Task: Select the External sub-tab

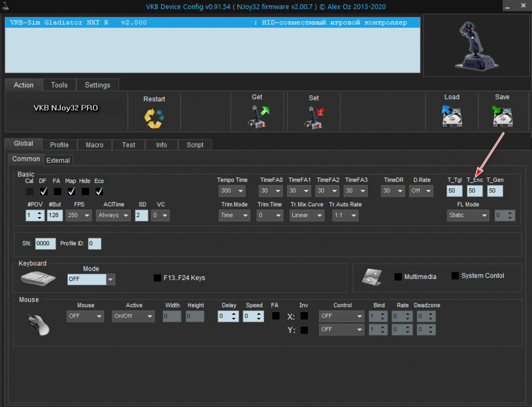Action: coord(58,160)
